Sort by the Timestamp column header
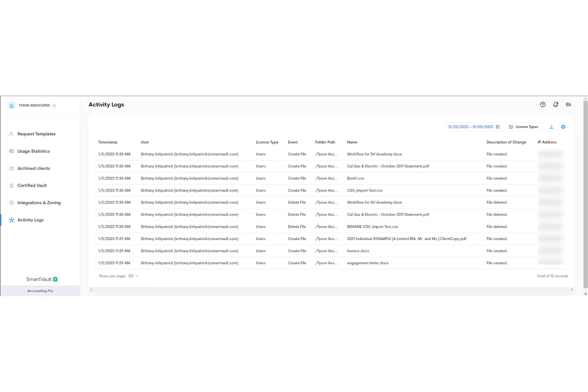The width and height of the screenshot is (588, 392). click(108, 142)
